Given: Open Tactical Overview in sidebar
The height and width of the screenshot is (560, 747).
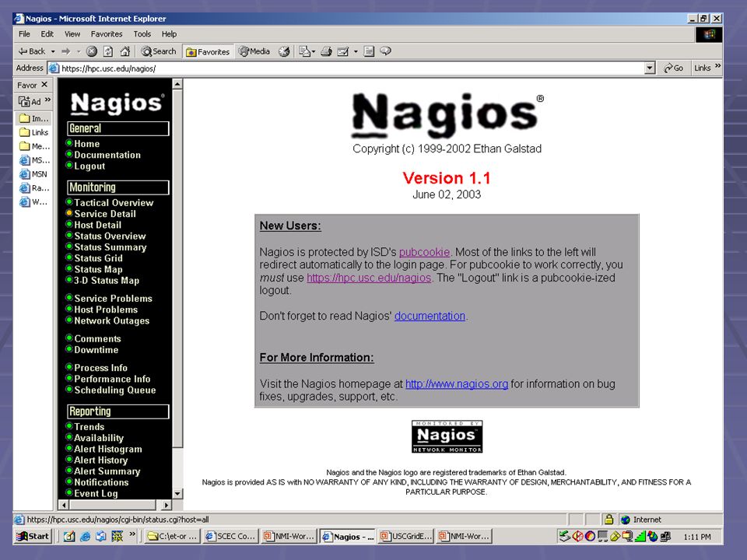Looking at the screenshot, I should click(114, 203).
